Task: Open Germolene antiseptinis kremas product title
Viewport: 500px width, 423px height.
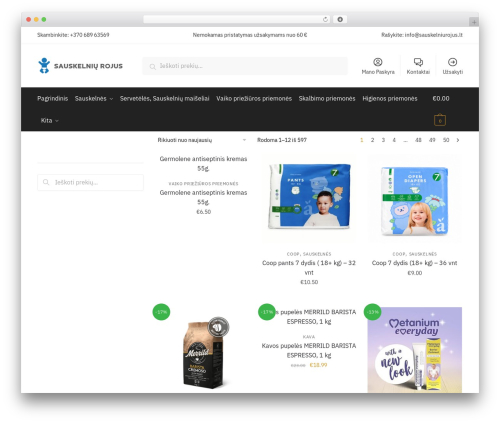Action: [x=203, y=197]
